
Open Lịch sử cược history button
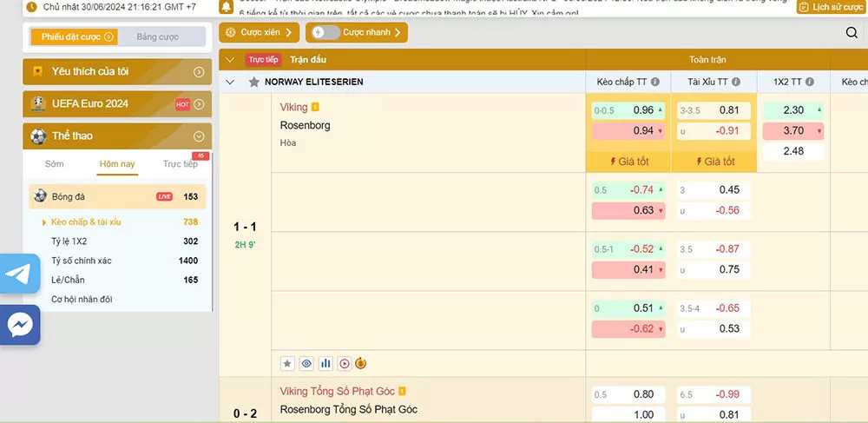tap(832, 7)
